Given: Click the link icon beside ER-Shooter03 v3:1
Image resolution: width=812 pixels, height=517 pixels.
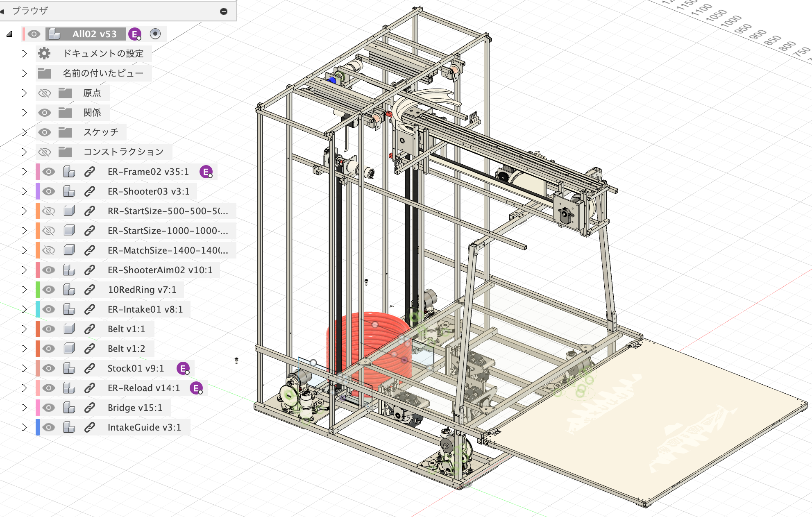Looking at the screenshot, I should pyautogui.click(x=90, y=191).
